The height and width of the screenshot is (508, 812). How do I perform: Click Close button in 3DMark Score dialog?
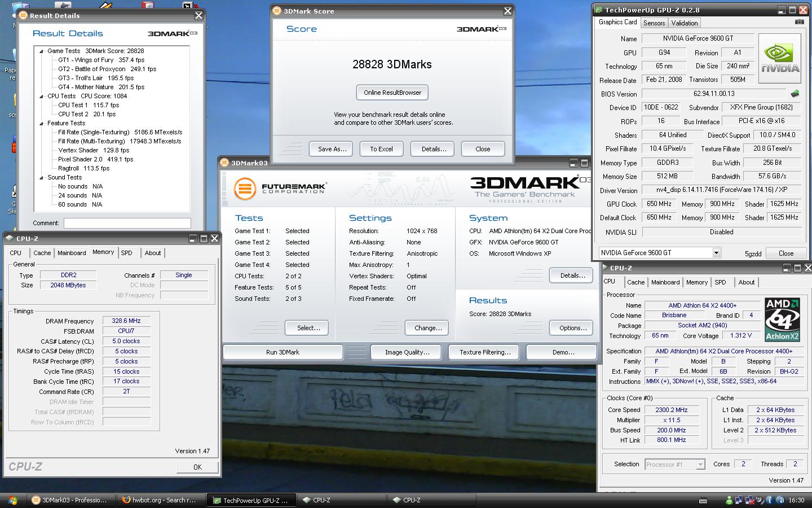pos(483,149)
